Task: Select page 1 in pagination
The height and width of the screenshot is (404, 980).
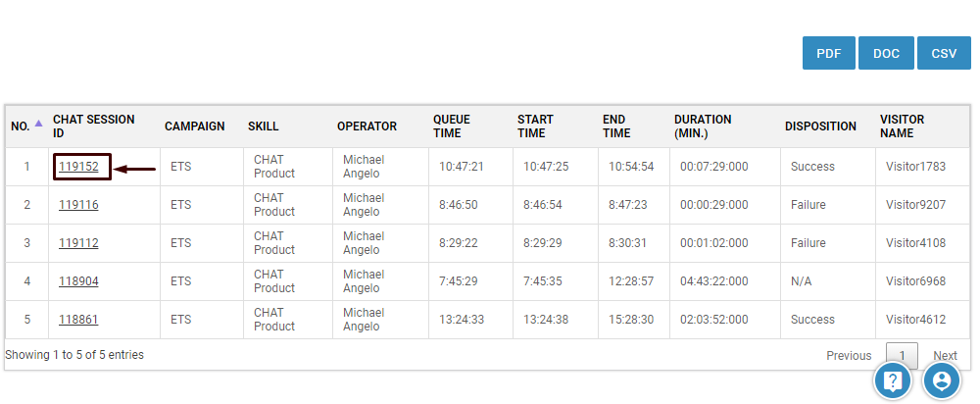Action: click(902, 356)
